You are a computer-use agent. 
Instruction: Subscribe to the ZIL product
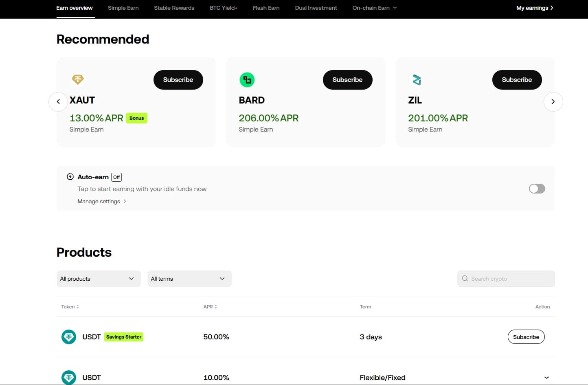click(x=517, y=80)
